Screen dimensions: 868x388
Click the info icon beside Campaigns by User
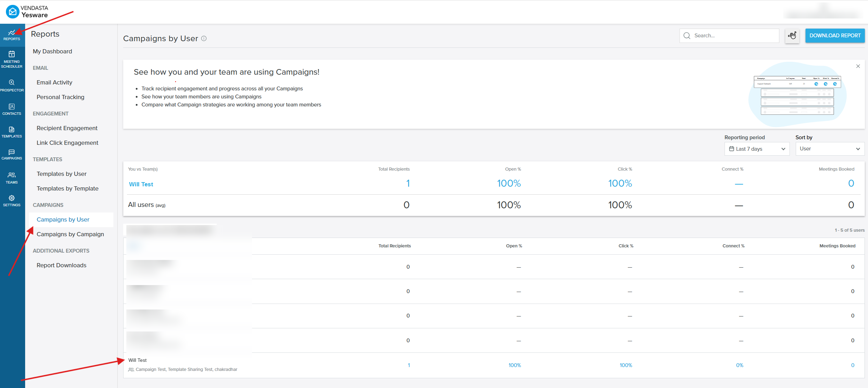point(204,38)
